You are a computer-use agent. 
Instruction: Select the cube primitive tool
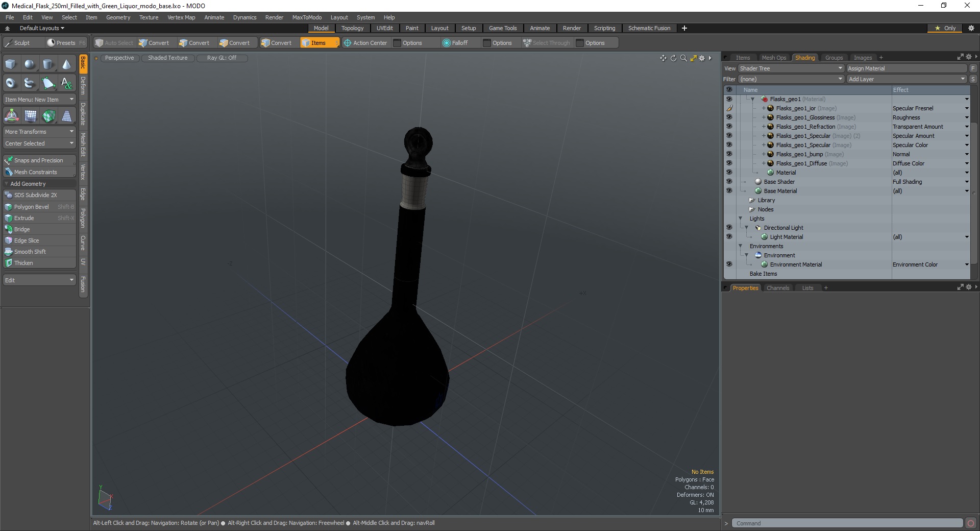coord(11,64)
